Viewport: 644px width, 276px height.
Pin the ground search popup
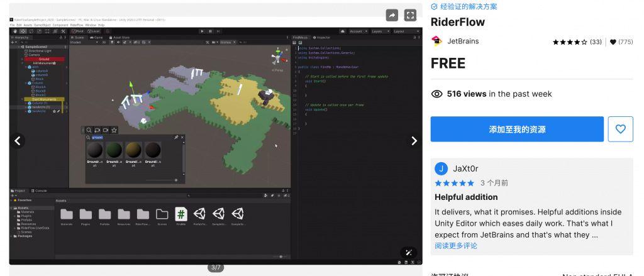tap(176, 138)
